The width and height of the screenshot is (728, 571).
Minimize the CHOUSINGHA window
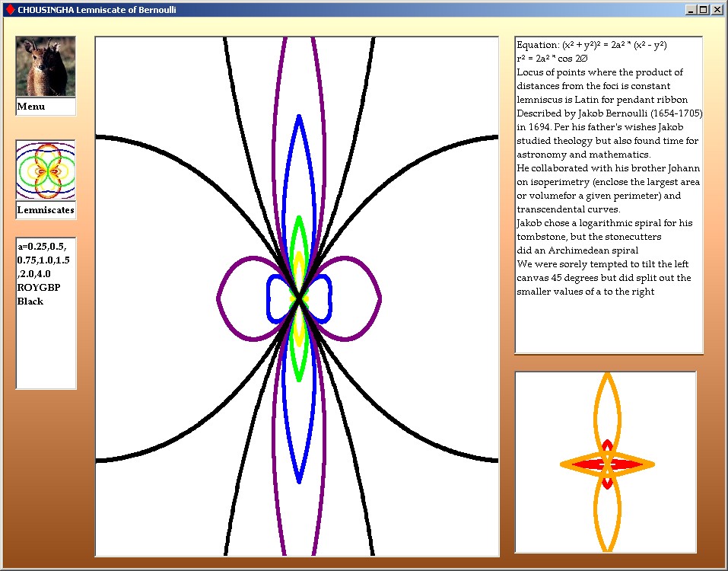coord(690,10)
